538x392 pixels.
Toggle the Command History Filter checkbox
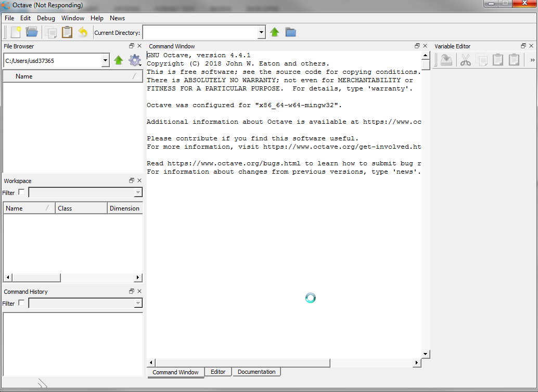21,303
